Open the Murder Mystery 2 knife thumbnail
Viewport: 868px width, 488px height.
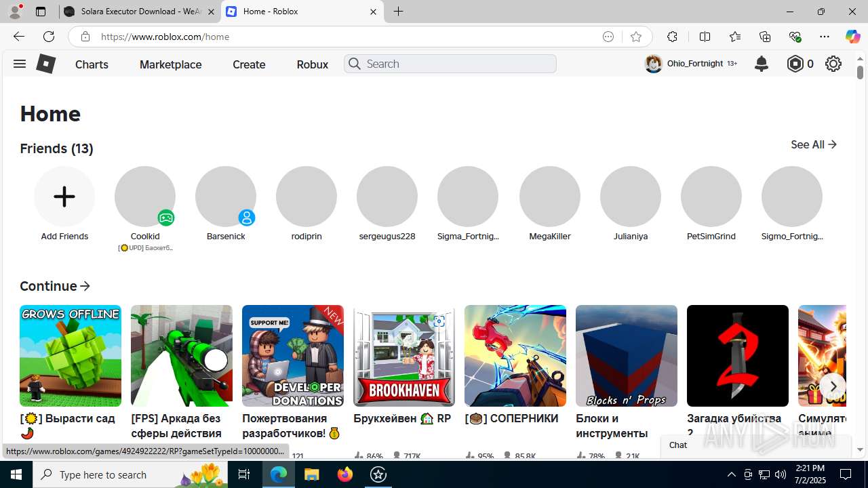pyautogui.click(x=738, y=356)
